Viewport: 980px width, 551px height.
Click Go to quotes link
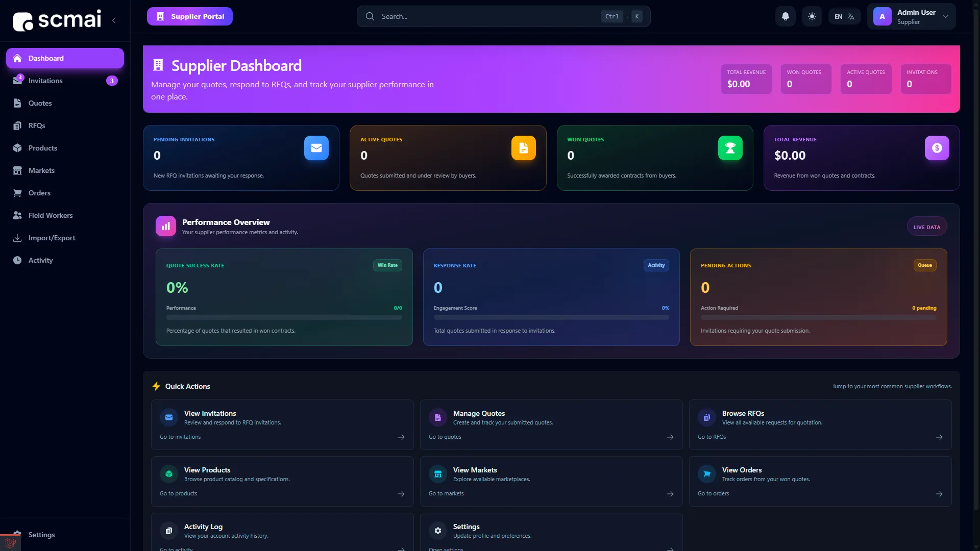(x=445, y=437)
